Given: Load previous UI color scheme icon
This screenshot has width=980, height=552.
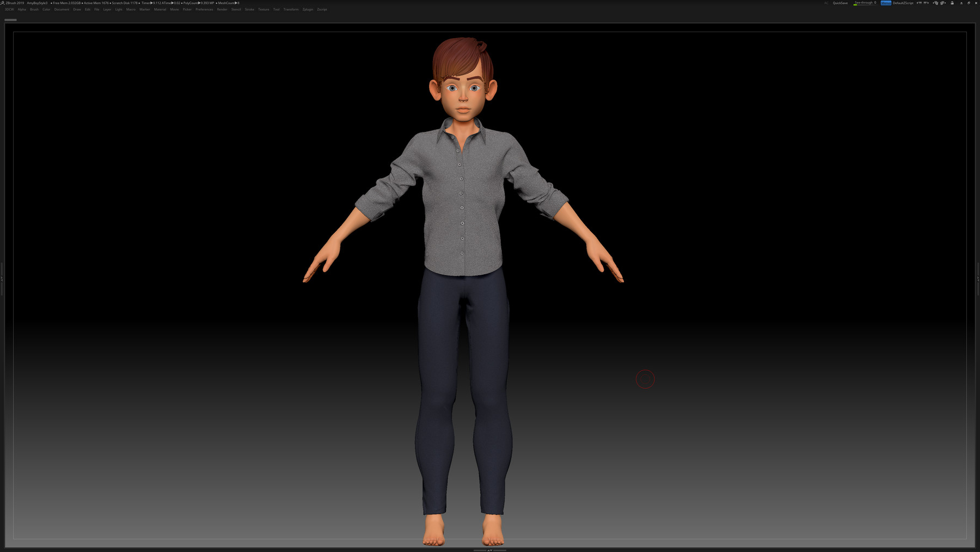Looking at the screenshot, I should (x=935, y=3).
